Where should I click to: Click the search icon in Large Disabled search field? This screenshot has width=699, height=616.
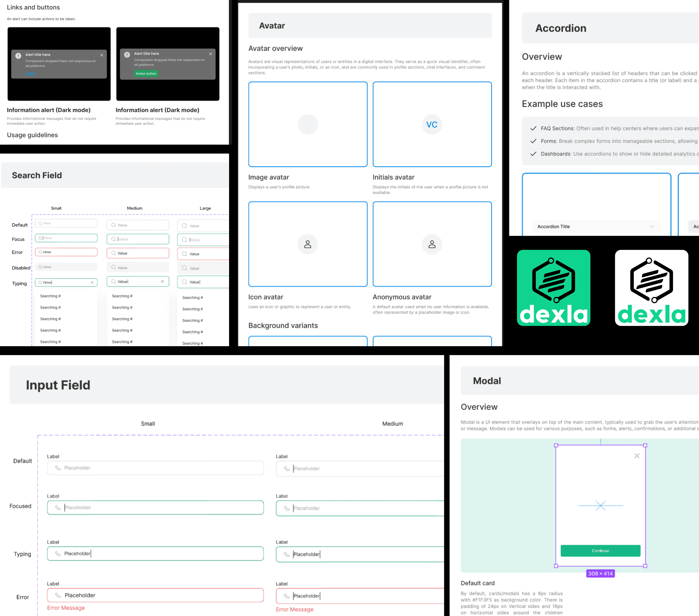tap(185, 268)
